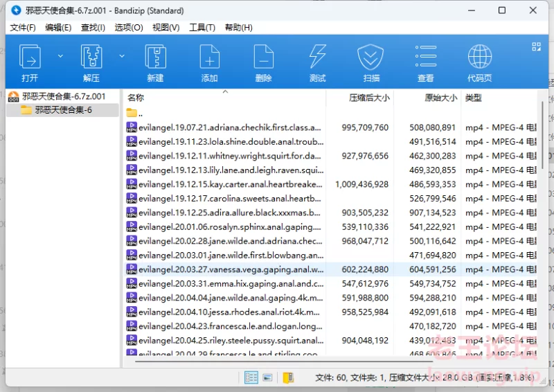Open the 文件(F) menu
Image resolution: width=554 pixels, height=392 pixels.
(23, 28)
